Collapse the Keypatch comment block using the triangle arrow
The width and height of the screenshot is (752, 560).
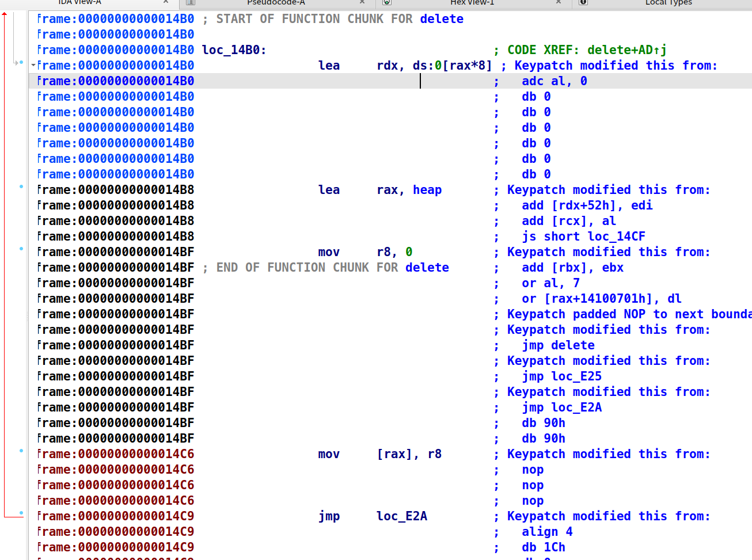33,64
